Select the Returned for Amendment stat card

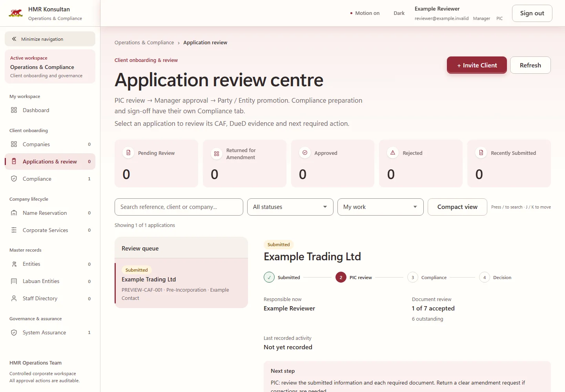pos(244,163)
